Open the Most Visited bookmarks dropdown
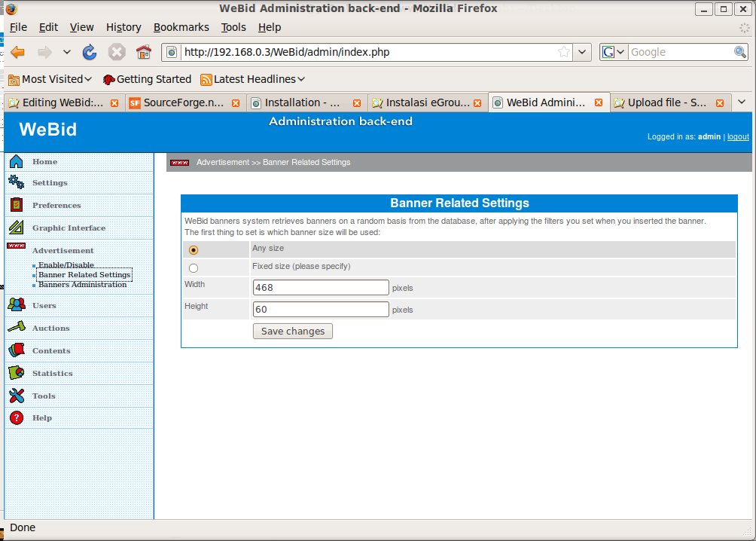 pos(50,79)
